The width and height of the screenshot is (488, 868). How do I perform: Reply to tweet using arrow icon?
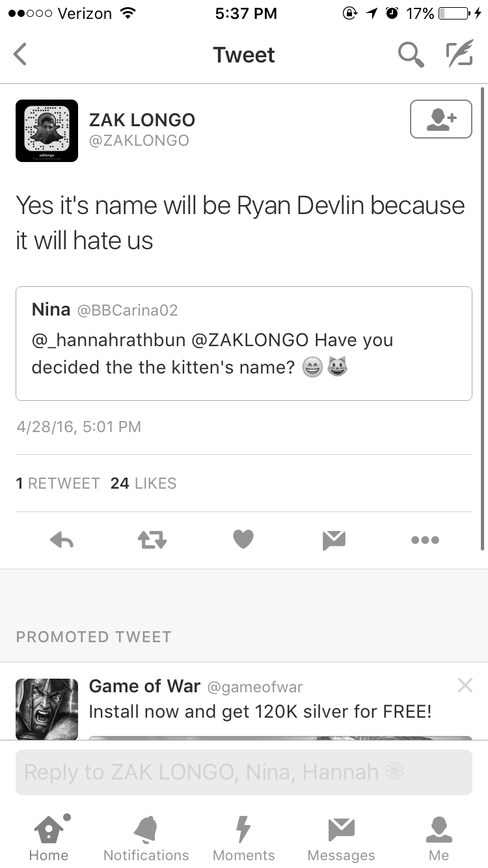point(62,539)
